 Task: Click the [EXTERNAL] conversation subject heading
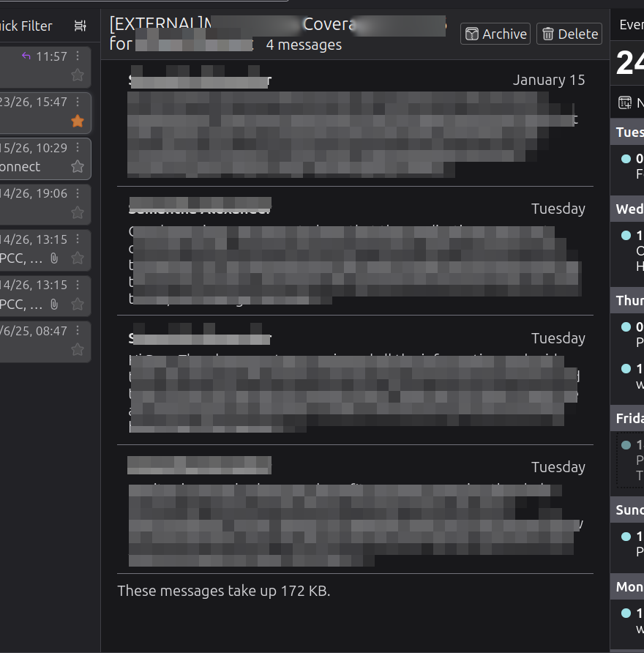(x=277, y=34)
